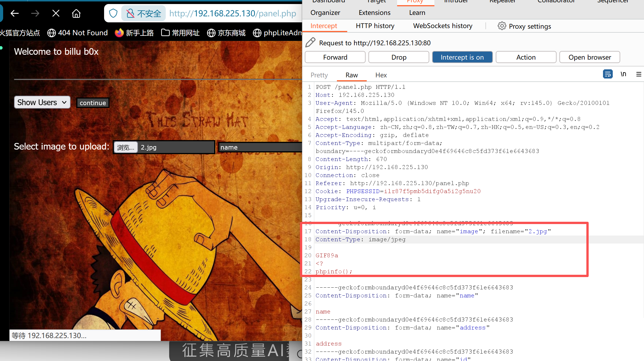Open the editor hamburger menu
The width and height of the screenshot is (644, 361).
tap(639, 74)
